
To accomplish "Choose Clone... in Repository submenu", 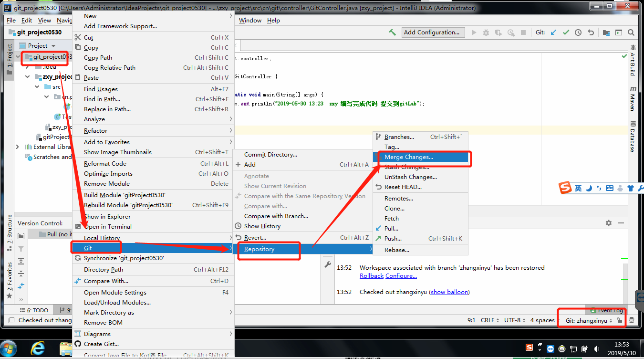I will pyautogui.click(x=420, y=208).
